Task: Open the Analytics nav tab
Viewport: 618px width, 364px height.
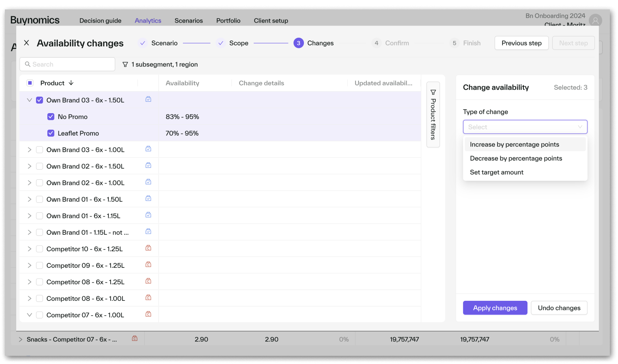Action: click(148, 21)
